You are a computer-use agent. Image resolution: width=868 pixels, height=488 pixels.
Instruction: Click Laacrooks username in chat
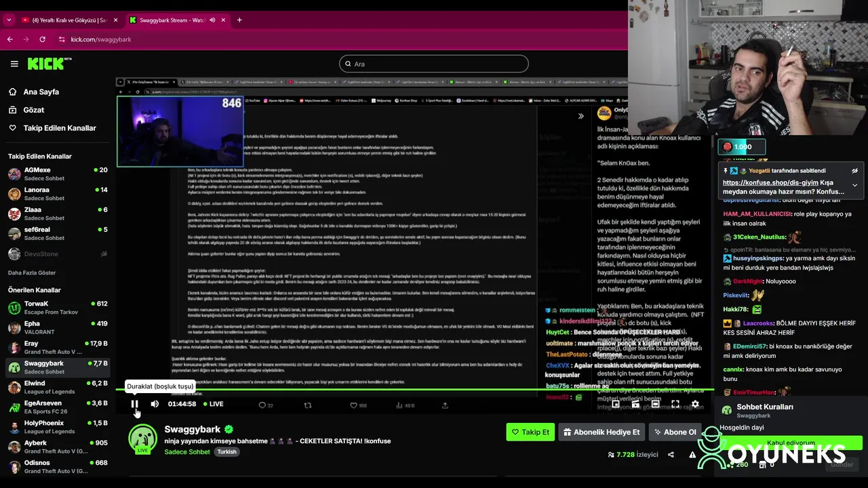click(758, 323)
